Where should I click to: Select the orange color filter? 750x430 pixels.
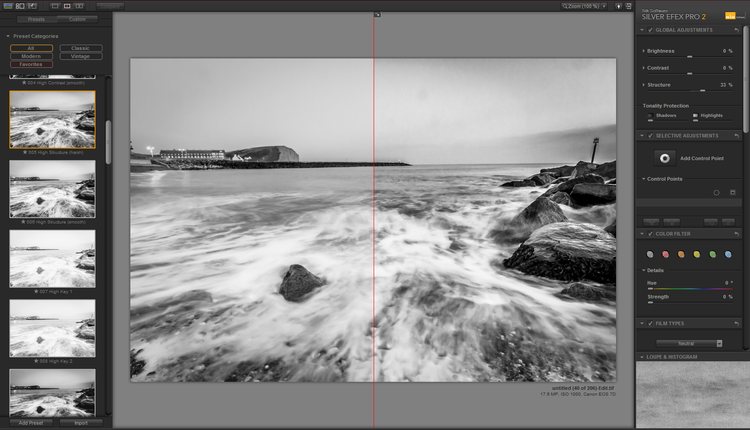tap(681, 254)
